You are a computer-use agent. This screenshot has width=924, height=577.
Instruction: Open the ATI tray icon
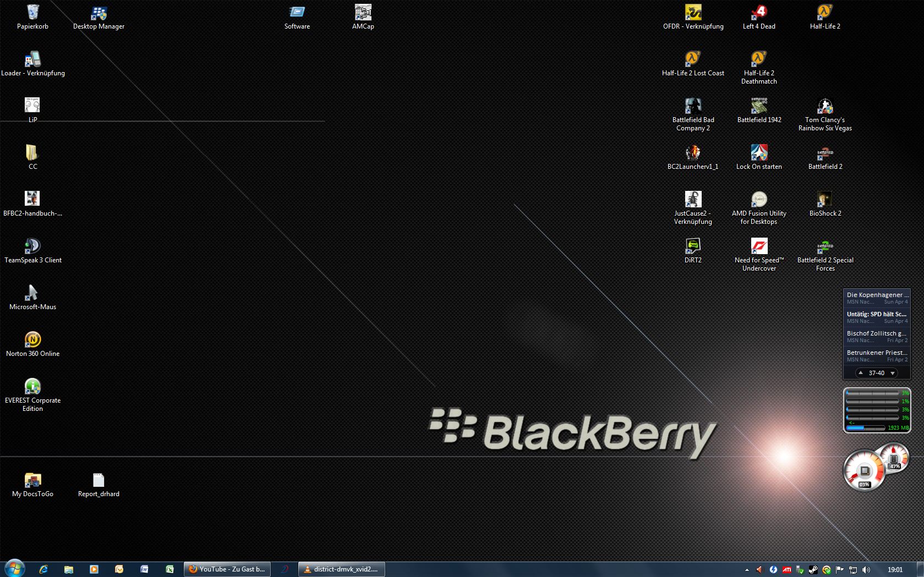coord(787,570)
